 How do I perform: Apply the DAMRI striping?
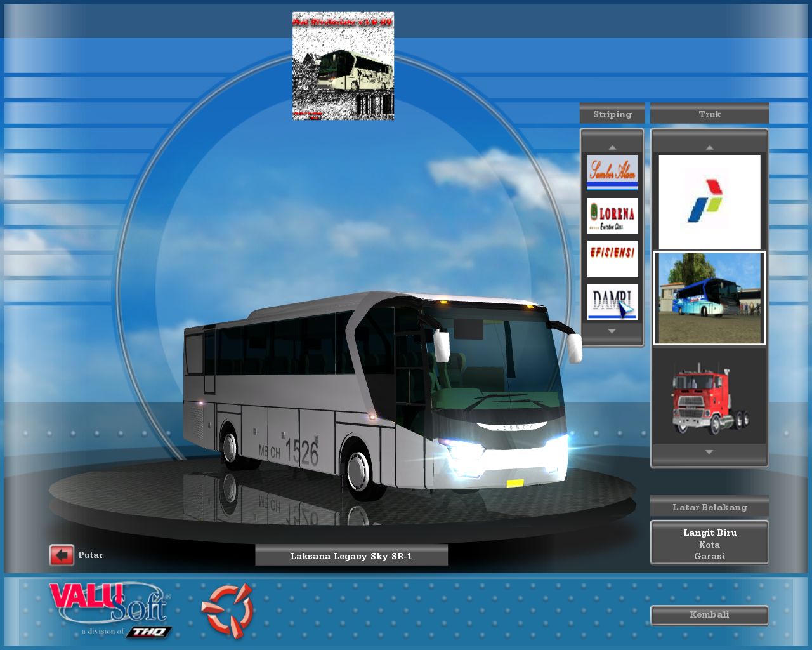[612, 302]
